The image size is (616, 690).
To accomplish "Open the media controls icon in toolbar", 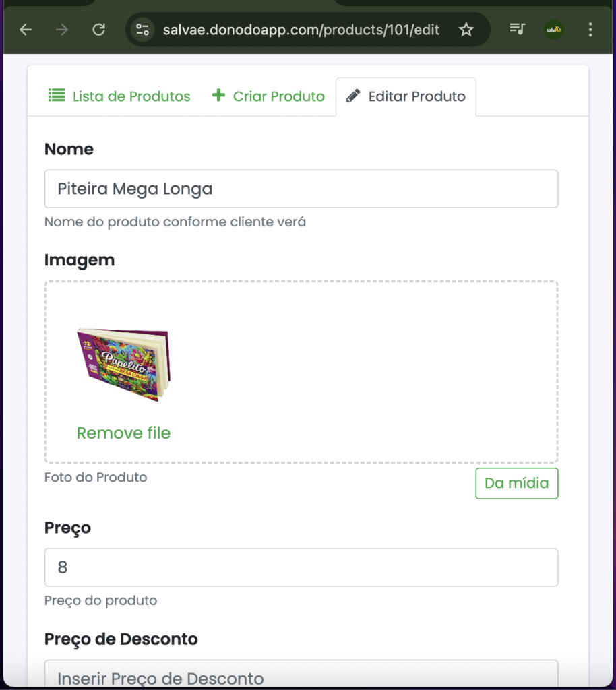I will click(517, 30).
